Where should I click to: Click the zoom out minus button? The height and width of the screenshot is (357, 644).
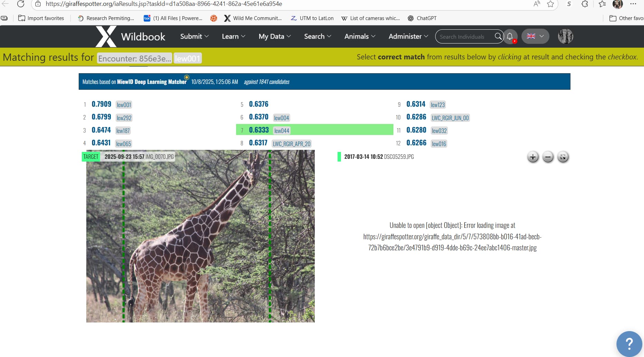[548, 157]
